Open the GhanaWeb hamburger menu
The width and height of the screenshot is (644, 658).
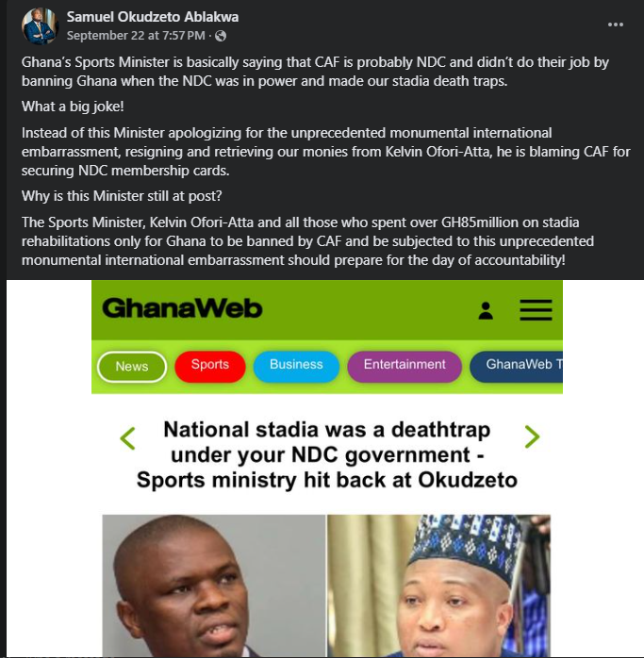point(536,310)
